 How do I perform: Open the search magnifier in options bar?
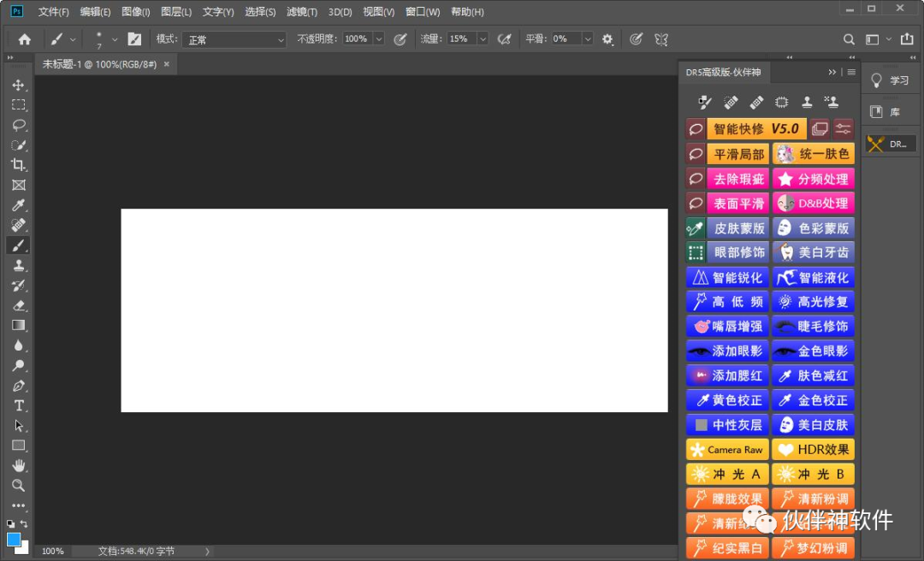(849, 39)
